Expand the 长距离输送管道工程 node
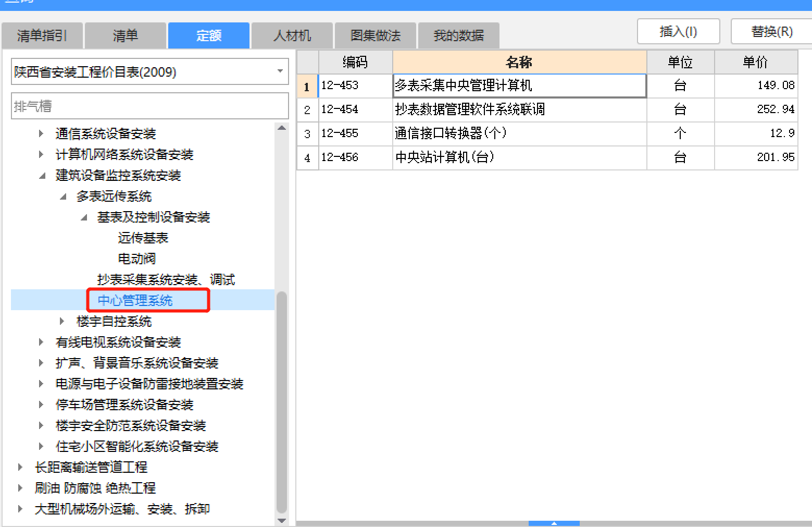This screenshot has height=527, width=812. [20, 467]
